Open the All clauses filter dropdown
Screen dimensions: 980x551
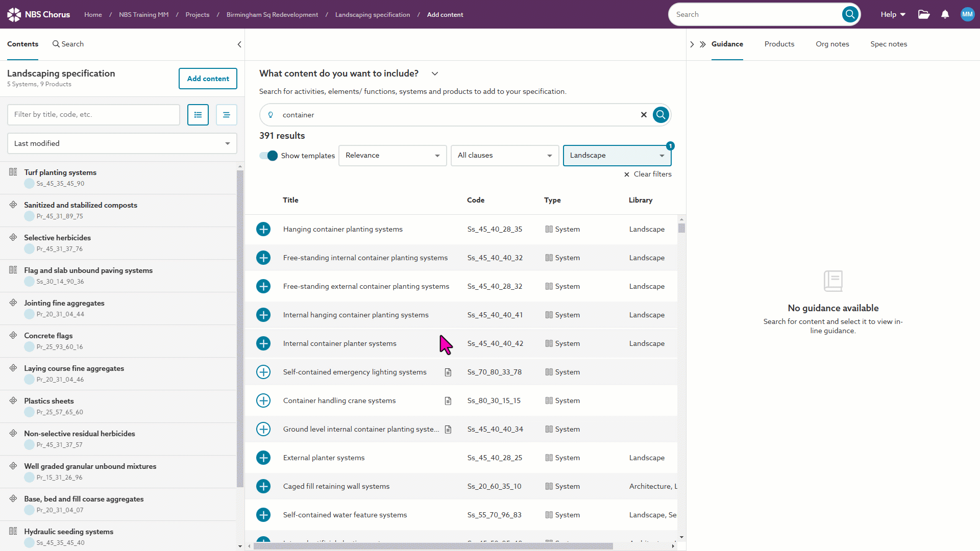point(504,156)
